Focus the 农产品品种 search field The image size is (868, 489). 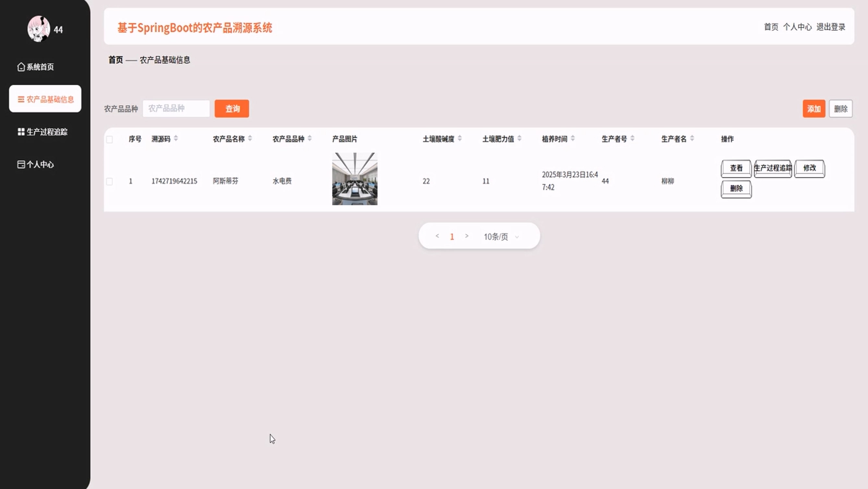(x=176, y=108)
